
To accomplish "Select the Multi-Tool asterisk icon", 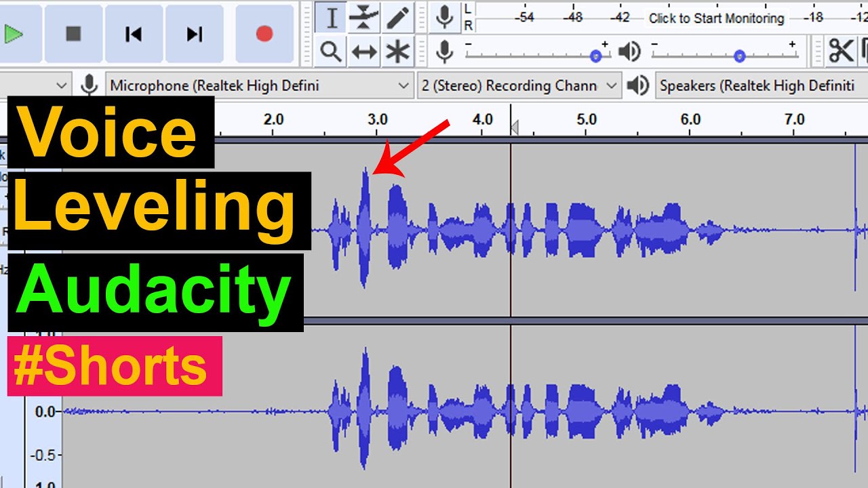I will click(397, 52).
